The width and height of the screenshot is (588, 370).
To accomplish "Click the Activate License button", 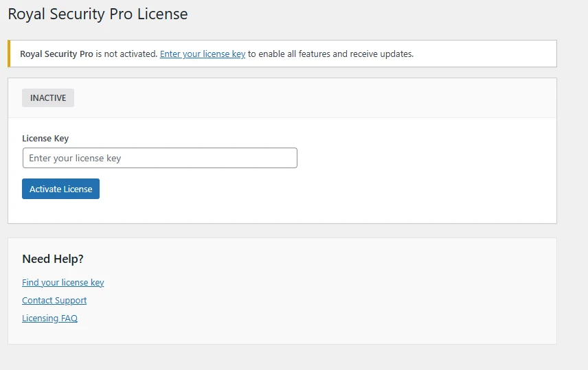I will pyautogui.click(x=60, y=189).
